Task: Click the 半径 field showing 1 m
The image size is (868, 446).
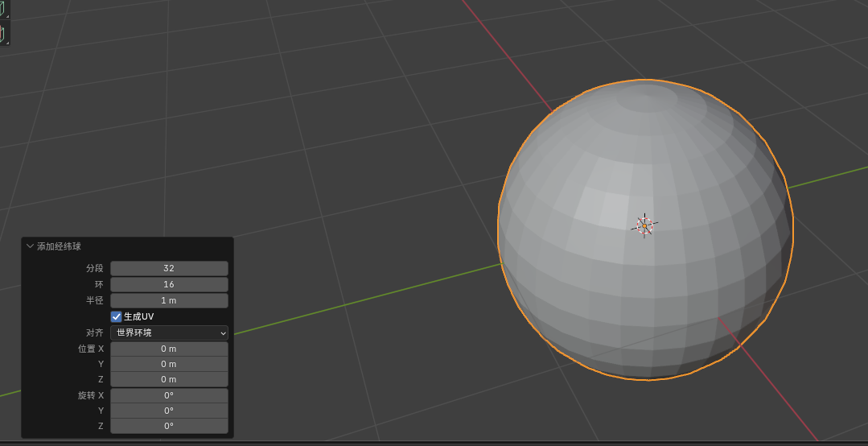Action: 169,300
